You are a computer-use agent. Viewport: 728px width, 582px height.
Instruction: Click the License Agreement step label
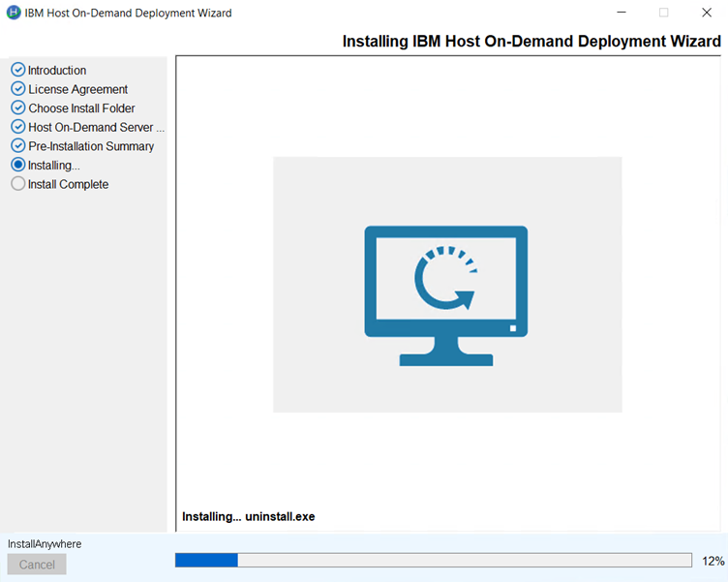pos(77,89)
